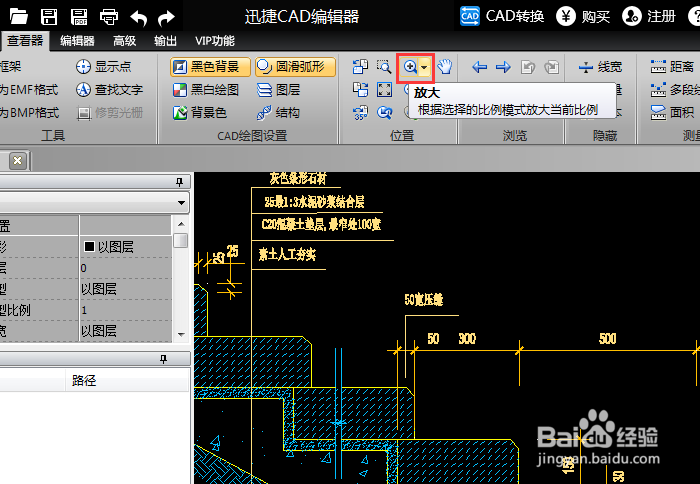Click linetype scale value 1 cell

coord(125,310)
